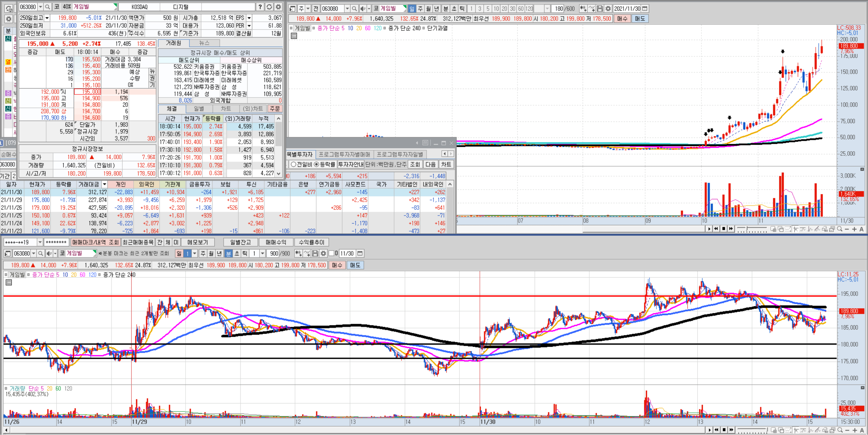Click the 매매마크/내역 조회 button
The height and width of the screenshot is (435, 868).
pyautogui.click(x=95, y=242)
